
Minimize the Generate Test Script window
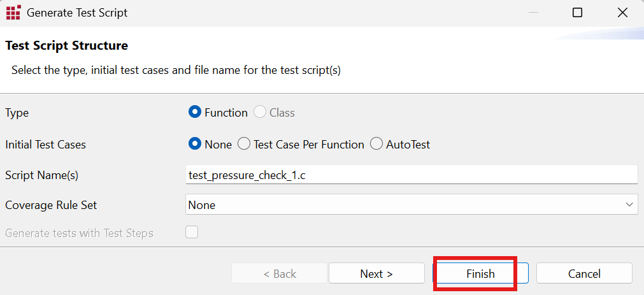(533, 13)
